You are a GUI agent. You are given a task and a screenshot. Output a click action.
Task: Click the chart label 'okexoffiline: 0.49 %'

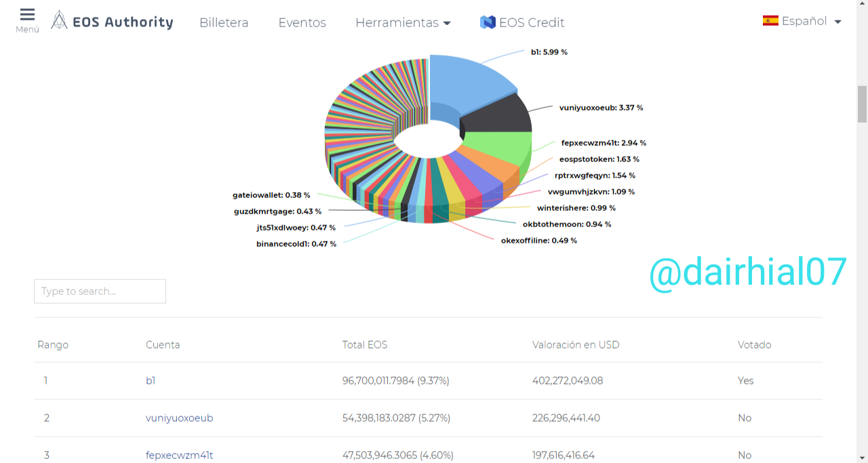point(539,241)
